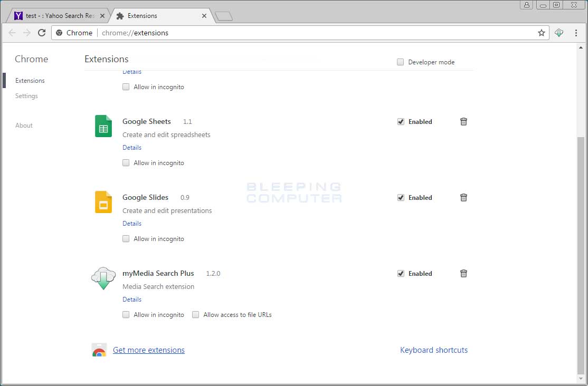
Task: Remove myMedia Search Plus using its trash icon
Action: pos(463,273)
